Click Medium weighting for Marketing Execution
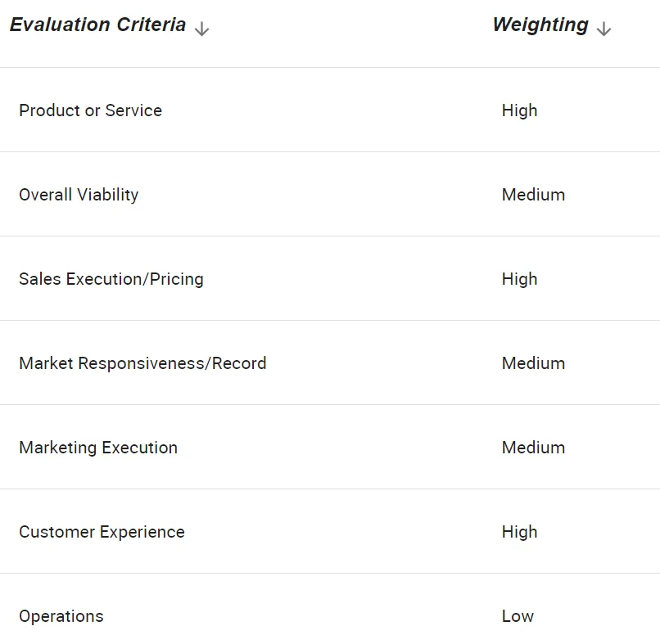This screenshot has height=644, width=660. click(533, 448)
